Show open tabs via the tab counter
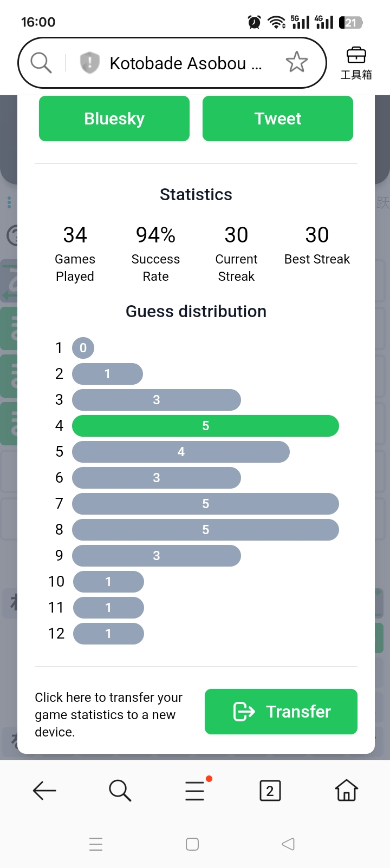The width and height of the screenshot is (390, 868). tap(270, 791)
